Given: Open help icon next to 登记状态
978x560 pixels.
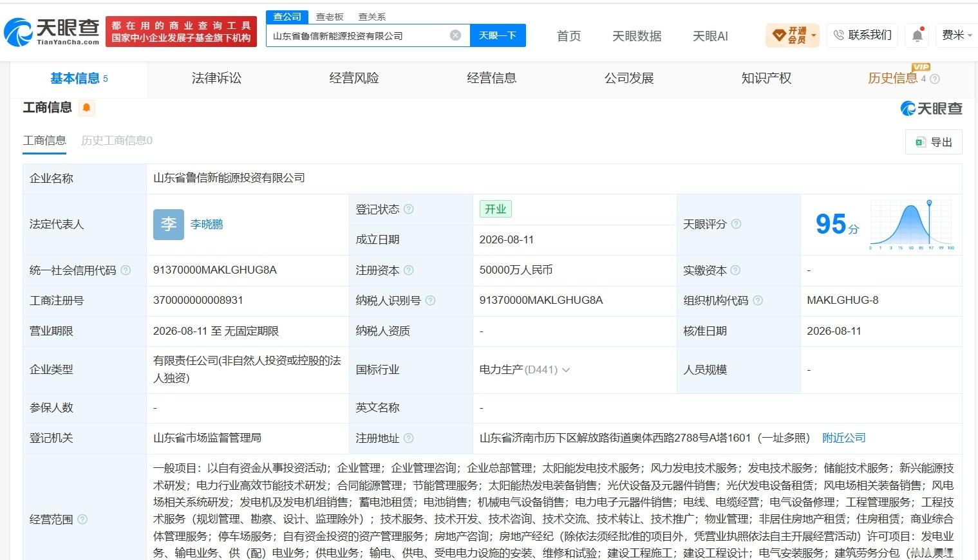Looking at the screenshot, I should point(409,209).
